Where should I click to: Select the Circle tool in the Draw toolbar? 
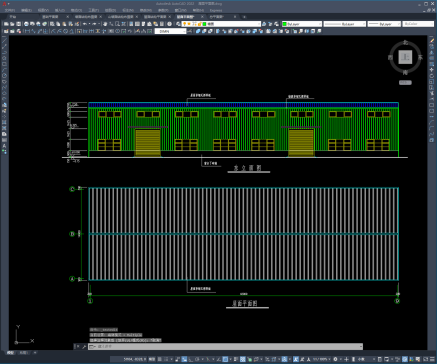4,75
